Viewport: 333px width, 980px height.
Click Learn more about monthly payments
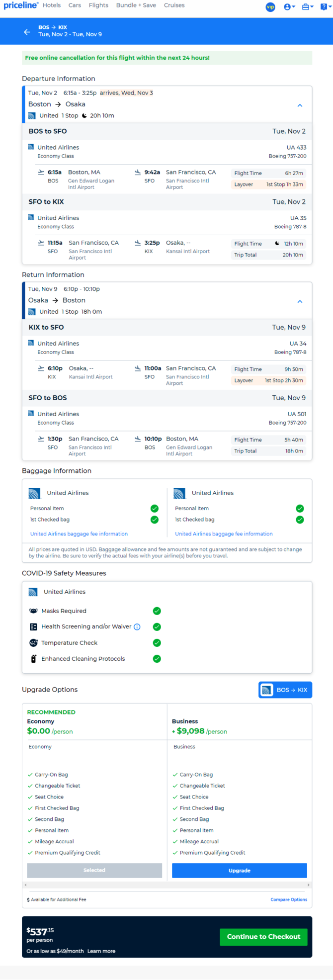coord(101,951)
